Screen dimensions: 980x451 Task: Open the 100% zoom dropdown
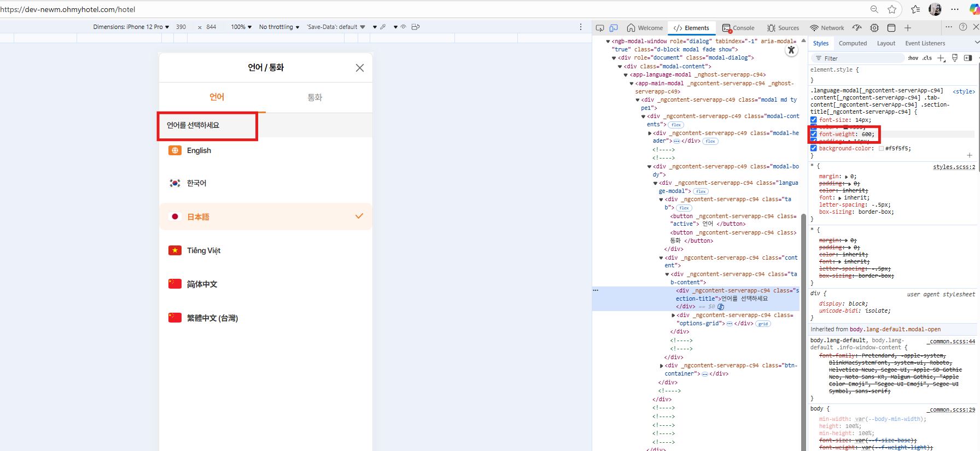coord(241,27)
